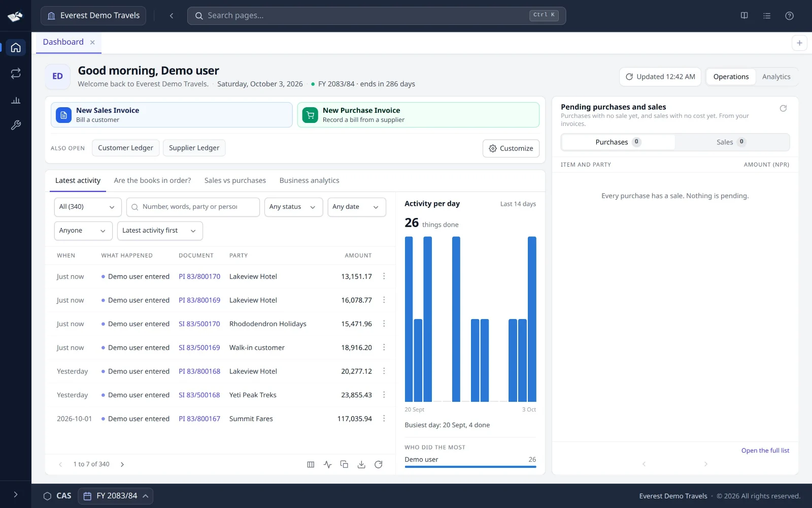Add a new tab with the plus button

tap(799, 43)
